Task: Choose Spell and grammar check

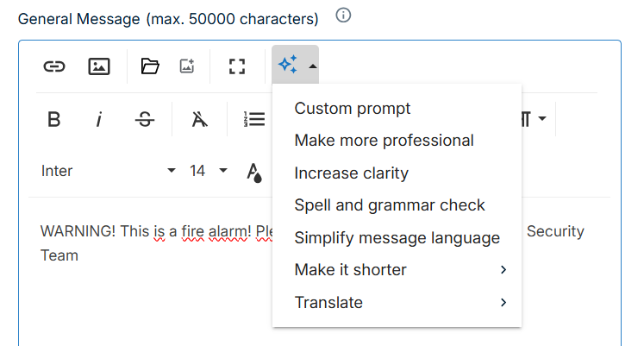Action: click(x=390, y=205)
